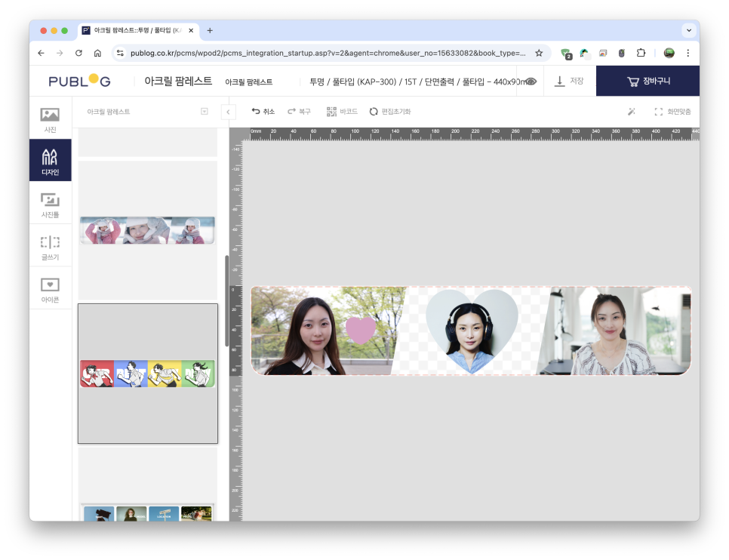Open the 장바구니 shopping cart
Image resolution: width=729 pixels, height=560 pixels.
(x=647, y=81)
